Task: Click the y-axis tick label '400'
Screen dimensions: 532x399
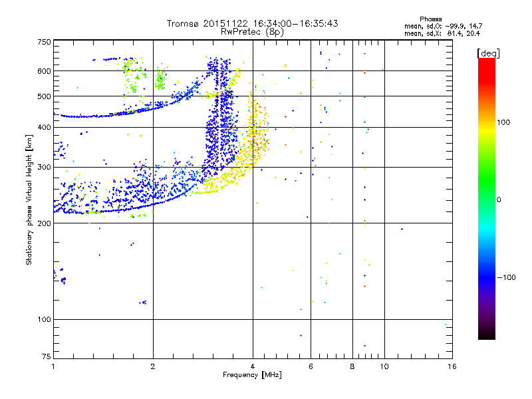Action: (x=44, y=128)
